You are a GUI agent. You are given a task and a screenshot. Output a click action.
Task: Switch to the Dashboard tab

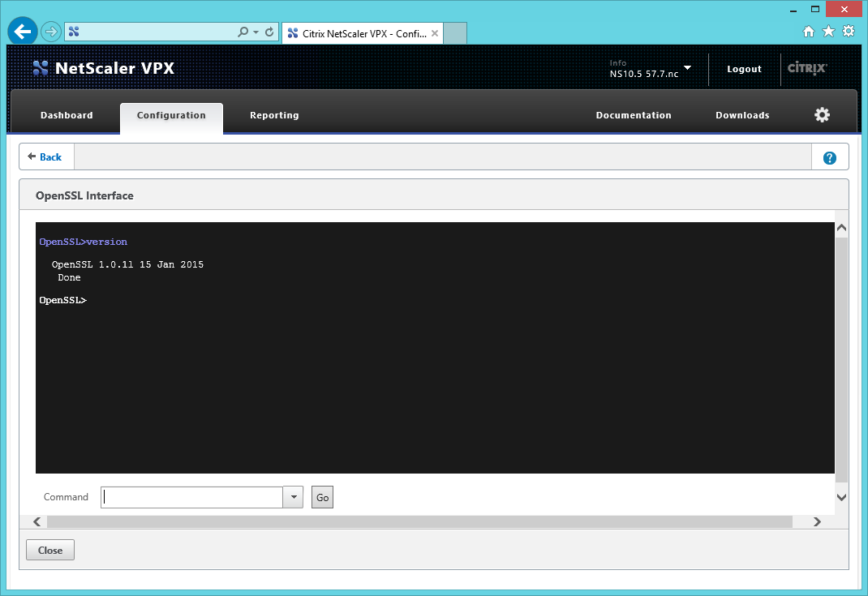click(67, 115)
